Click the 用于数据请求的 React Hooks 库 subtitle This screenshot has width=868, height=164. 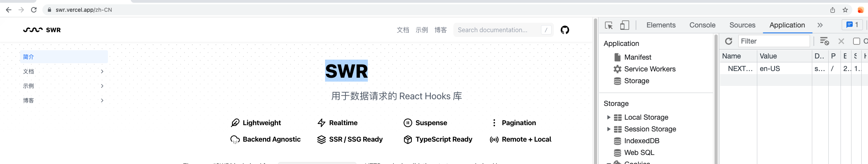[397, 96]
